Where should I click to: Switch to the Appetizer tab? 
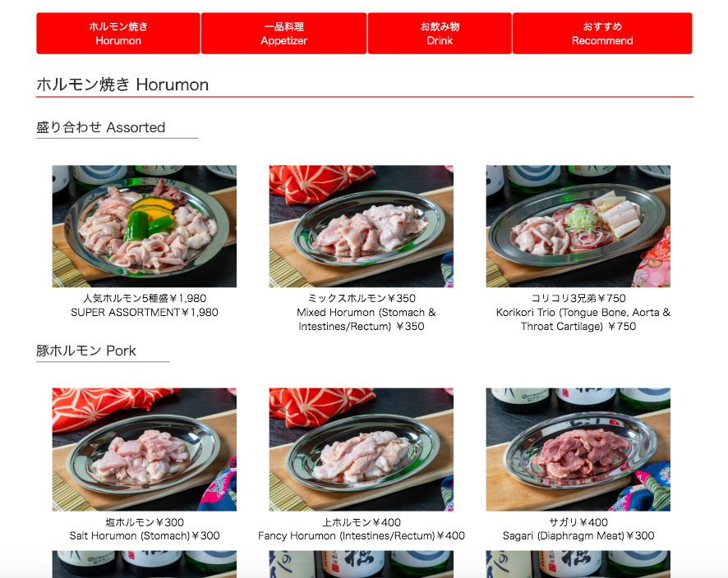(283, 34)
